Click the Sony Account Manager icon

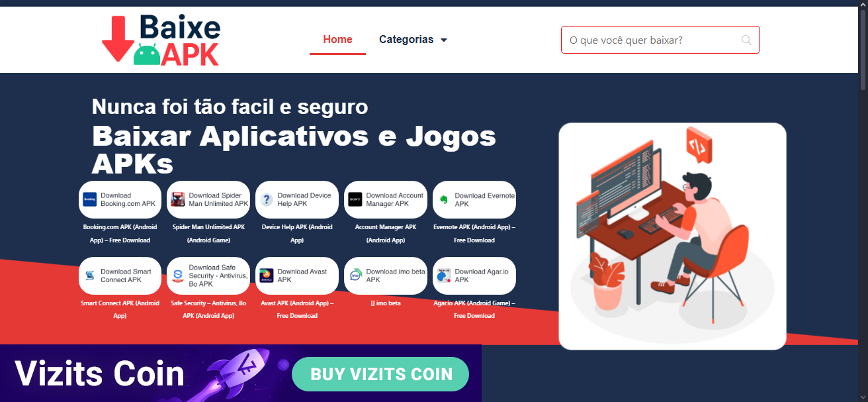pyautogui.click(x=355, y=199)
